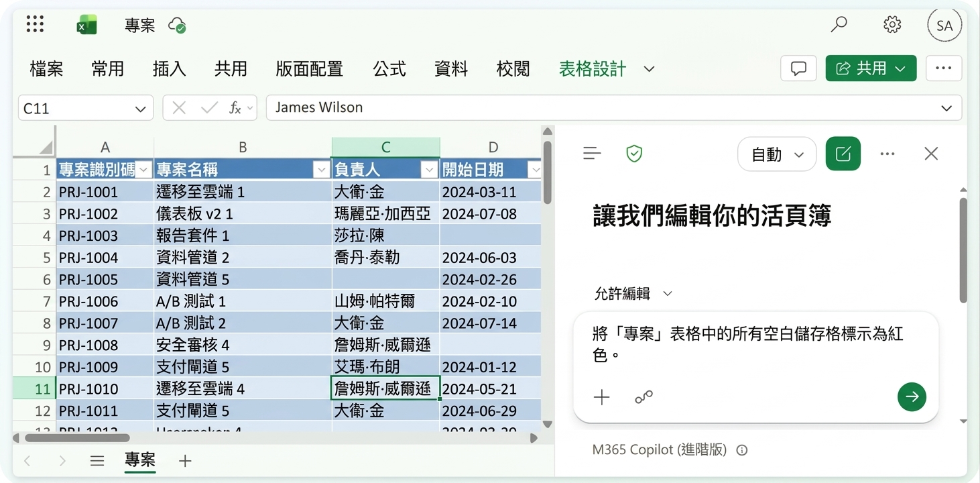980x483 pixels.
Task: Open the ribbon more options ellipsis button
Action: (944, 68)
